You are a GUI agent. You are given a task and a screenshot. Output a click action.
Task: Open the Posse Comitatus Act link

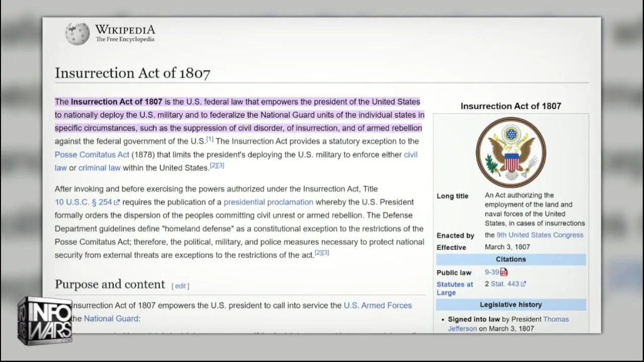click(x=92, y=154)
